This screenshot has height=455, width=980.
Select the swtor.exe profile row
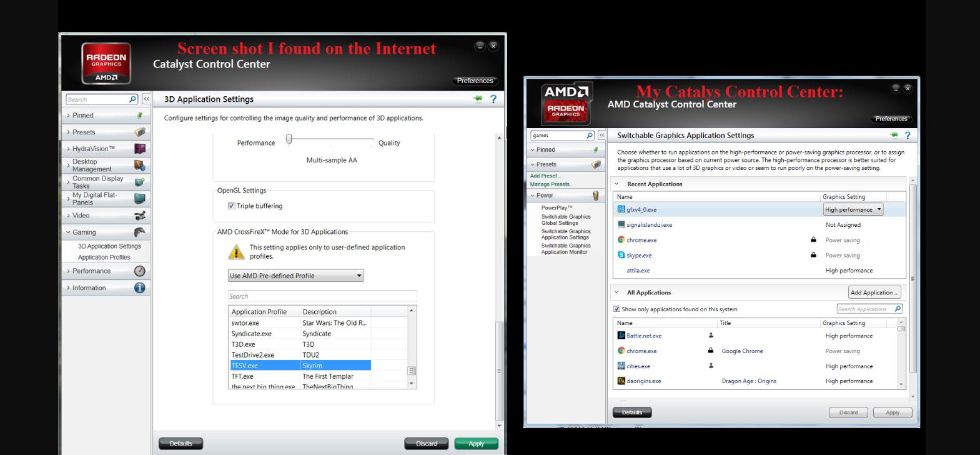[x=300, y=323]
